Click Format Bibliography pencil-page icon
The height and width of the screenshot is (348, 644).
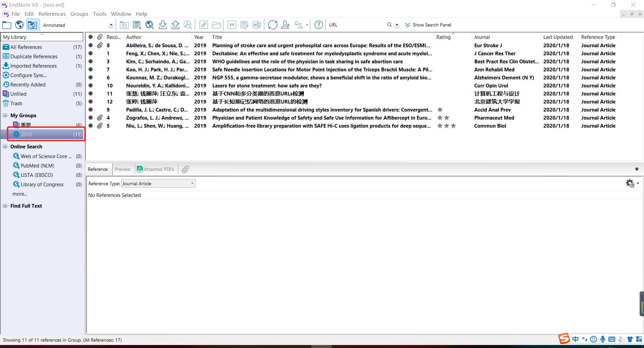tap(244, 25)
